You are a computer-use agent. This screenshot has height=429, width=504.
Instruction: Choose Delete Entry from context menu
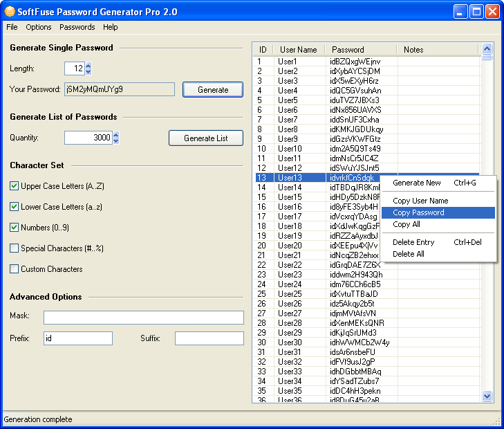[438, 242]
